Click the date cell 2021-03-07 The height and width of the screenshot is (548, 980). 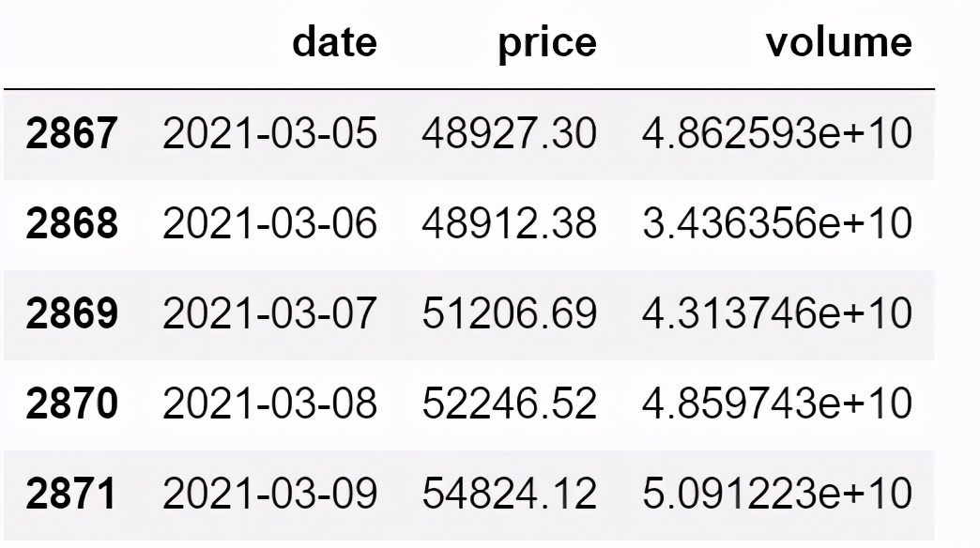click(270, 313)
